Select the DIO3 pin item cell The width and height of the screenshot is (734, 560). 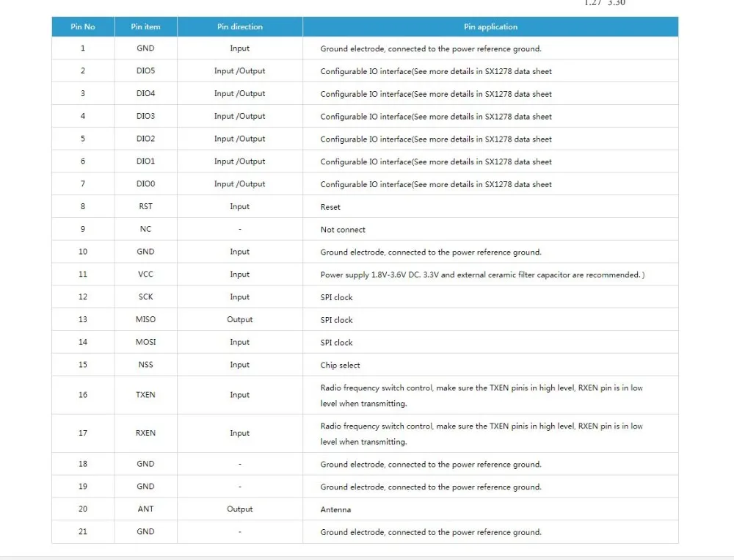click(x=145, y=116)
